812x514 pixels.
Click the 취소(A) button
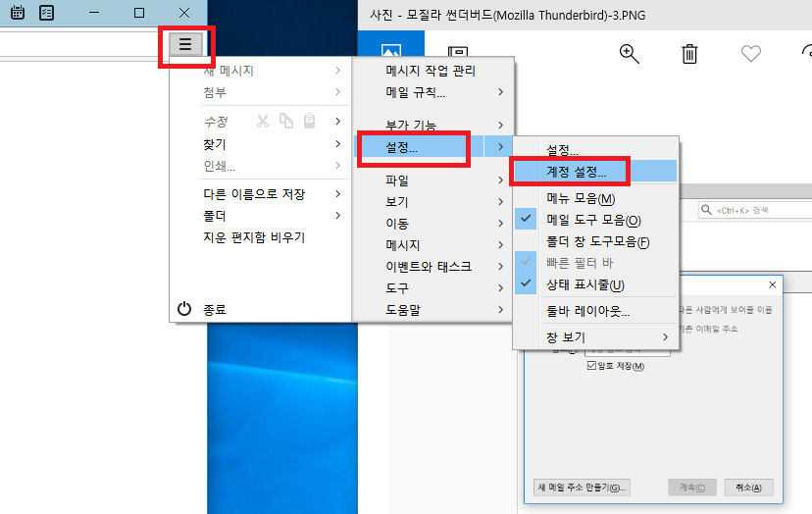click(749, 488)
